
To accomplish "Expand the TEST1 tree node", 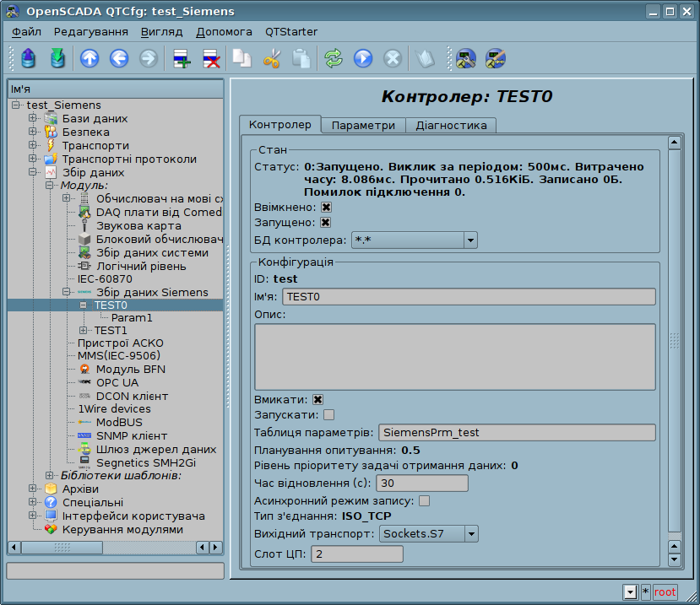I will [x=83, y=330].
